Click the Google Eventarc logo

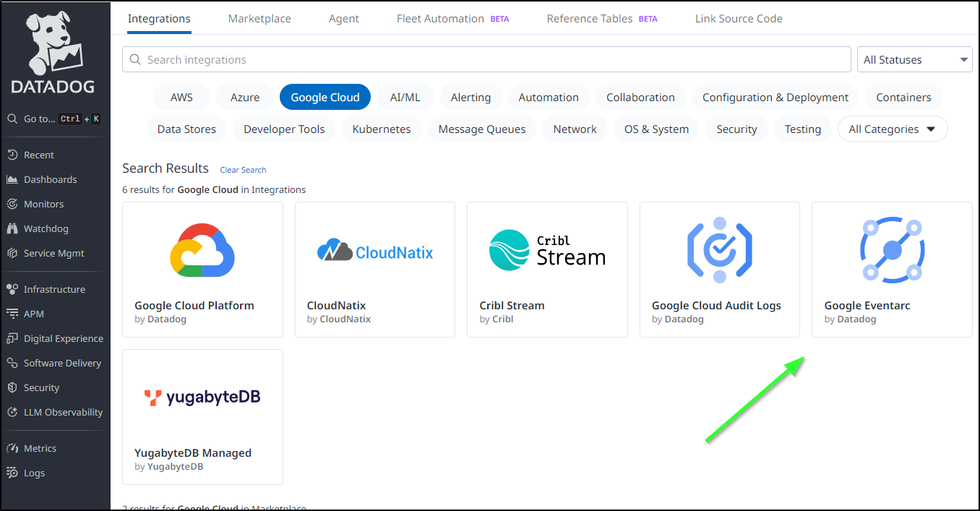(893, 250)
